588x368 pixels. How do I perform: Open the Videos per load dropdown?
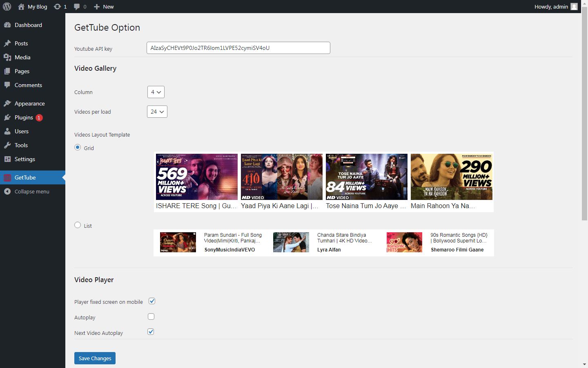click(x=157, y=112)
